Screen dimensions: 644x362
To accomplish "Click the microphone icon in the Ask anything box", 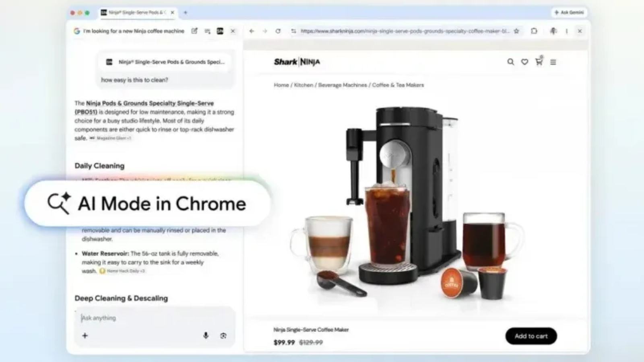I will point(206,335).
